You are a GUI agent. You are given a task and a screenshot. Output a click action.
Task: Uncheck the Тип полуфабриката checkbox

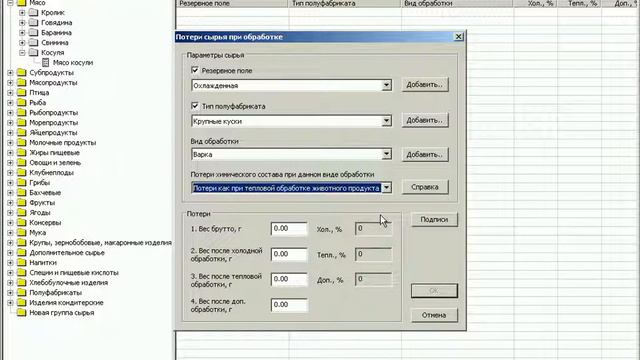[195, 106]
